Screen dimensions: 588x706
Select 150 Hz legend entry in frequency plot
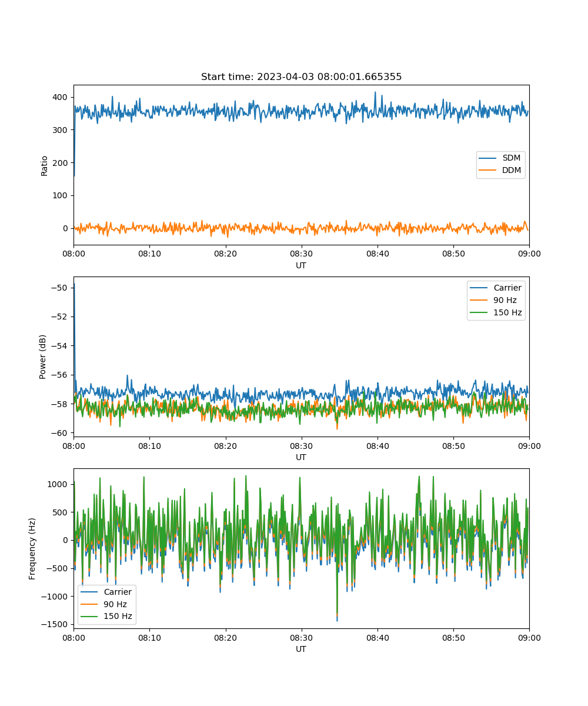(106, 617)
